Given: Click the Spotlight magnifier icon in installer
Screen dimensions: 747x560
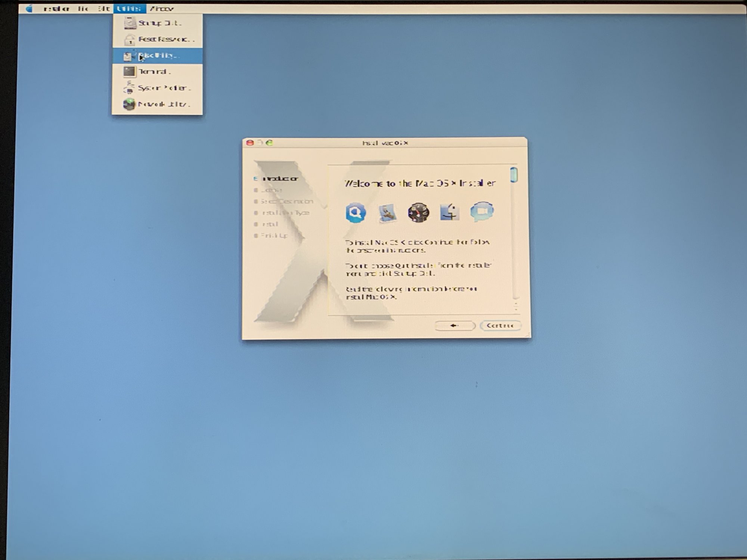Looking at the screenshot, I should coord(356,212).
